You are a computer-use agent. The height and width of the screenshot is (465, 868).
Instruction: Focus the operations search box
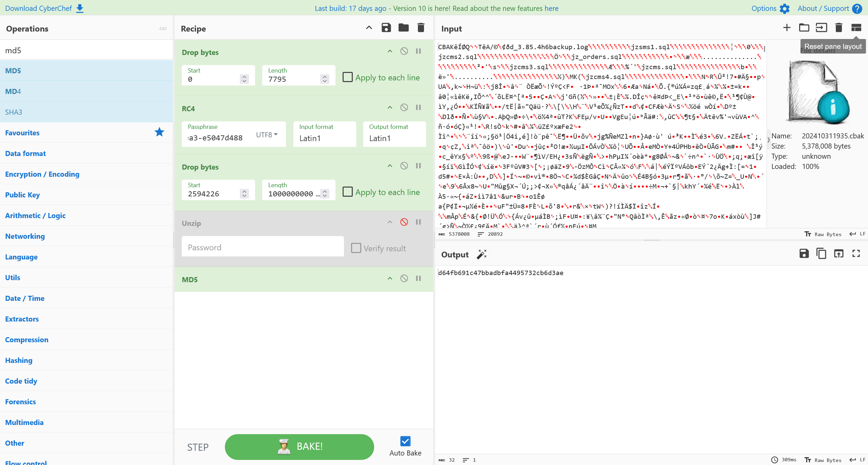pos(86,50)
